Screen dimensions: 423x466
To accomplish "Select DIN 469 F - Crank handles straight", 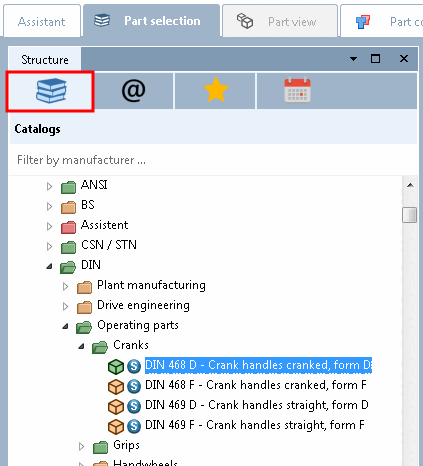I will tap(255, 425).
